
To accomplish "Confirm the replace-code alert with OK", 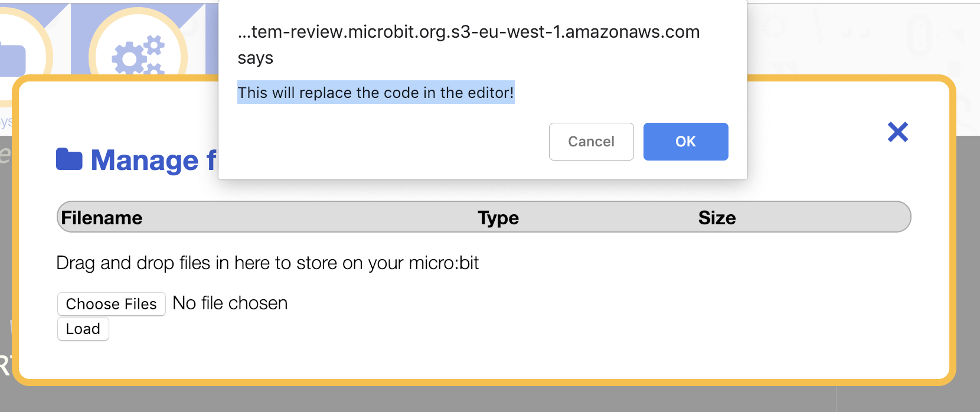I will [x=685, y=142].
